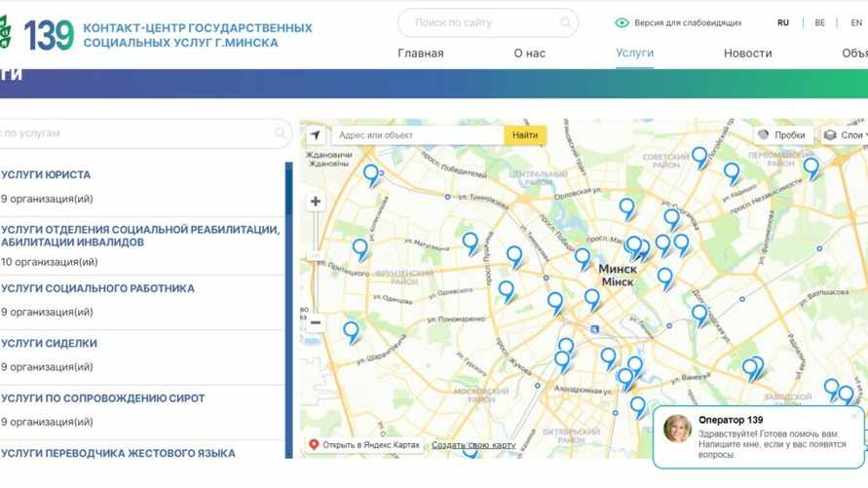
Task: Click the pin in Советский район
Action: [x=699, y=158]
